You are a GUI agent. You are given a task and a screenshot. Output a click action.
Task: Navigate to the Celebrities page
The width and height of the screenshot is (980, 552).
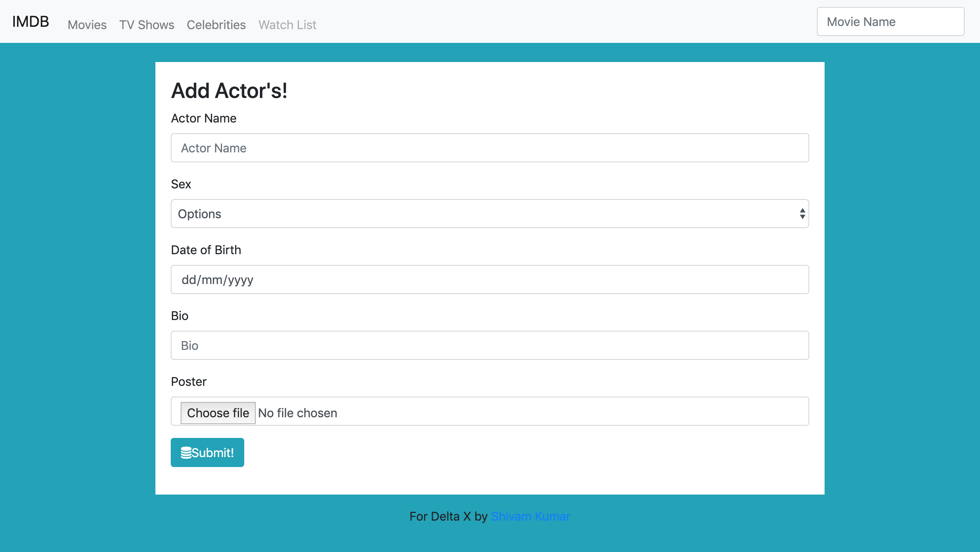216,24
